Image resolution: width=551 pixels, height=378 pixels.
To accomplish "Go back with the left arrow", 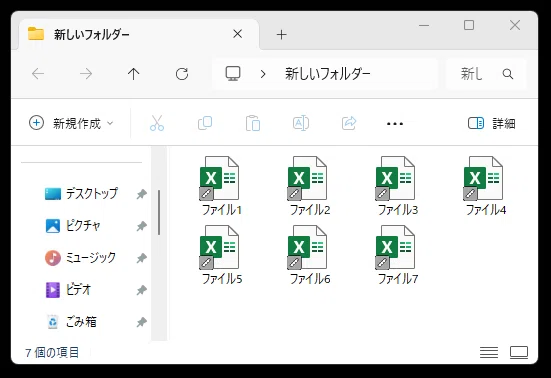I will pyautogui.click(x=38, y=74).
